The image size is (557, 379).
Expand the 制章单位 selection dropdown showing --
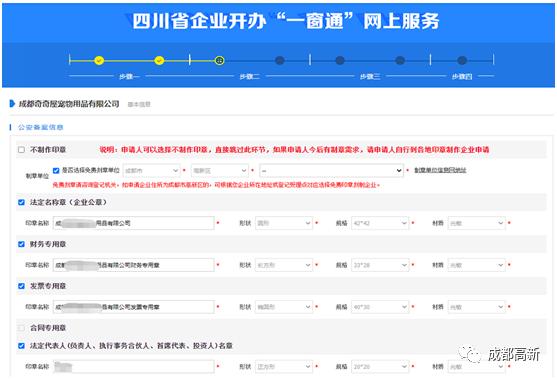(x=331, y=170)
